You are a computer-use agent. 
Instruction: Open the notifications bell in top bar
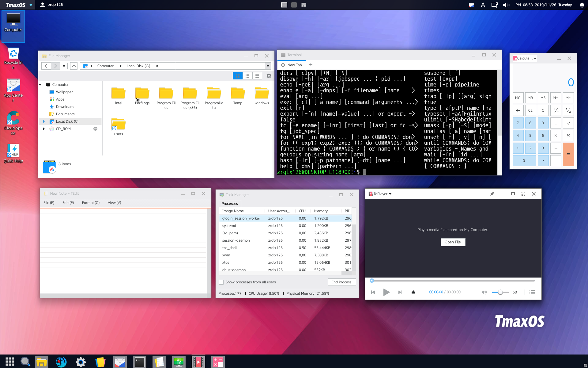tap(582, 5)
